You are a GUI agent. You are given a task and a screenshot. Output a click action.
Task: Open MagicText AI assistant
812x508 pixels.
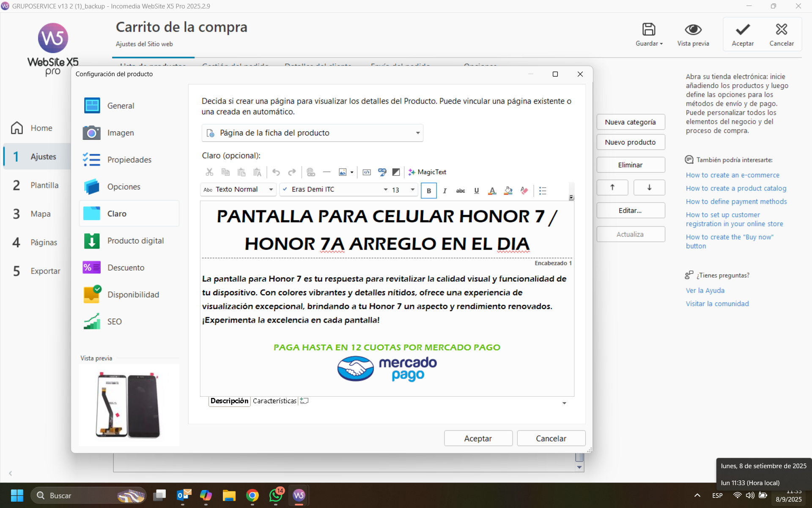427,172
